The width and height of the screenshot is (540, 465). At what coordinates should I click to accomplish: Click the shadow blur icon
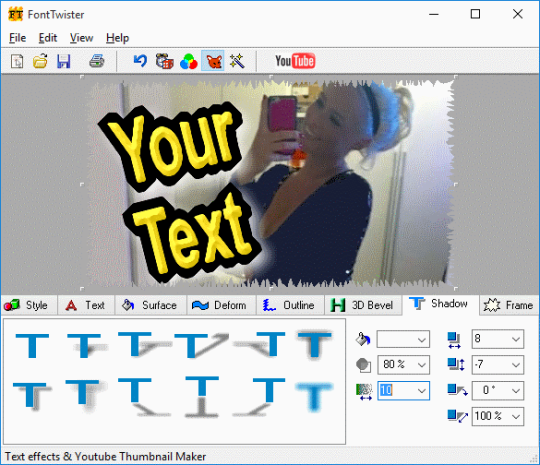(364, 392)
